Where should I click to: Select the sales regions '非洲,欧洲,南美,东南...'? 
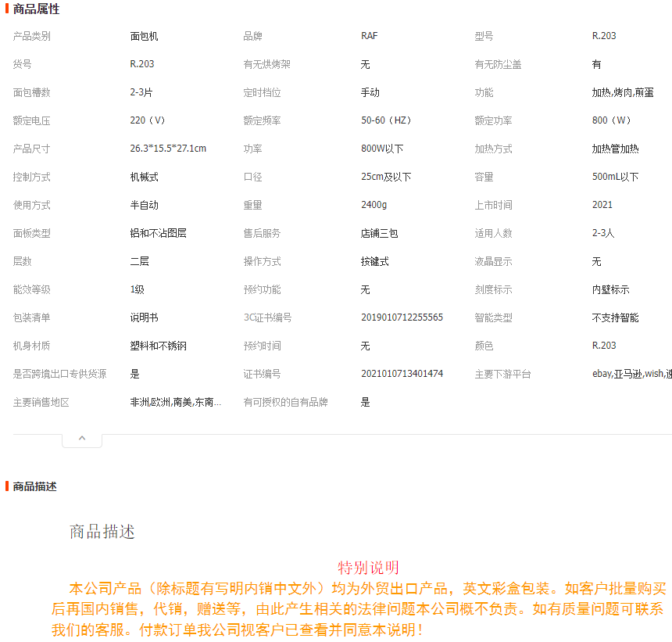(176, 402)
